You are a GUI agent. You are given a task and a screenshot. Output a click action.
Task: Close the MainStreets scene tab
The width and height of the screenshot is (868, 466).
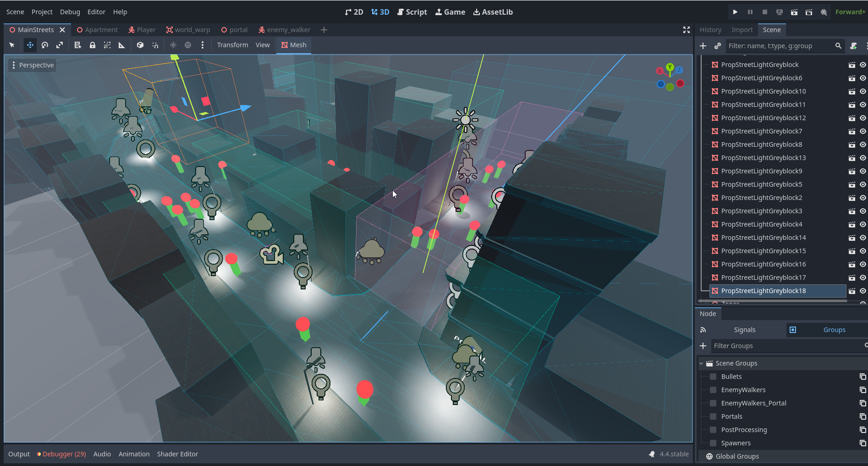coord(62,30)
